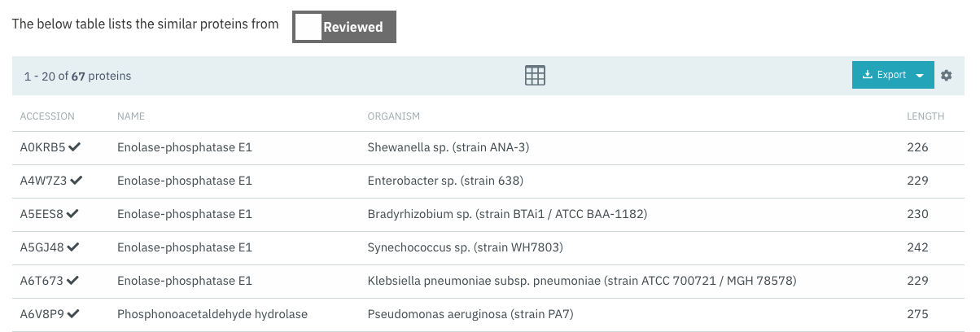
Task: Toggle the Reviewed proteins switch
Action: point(344,27)
